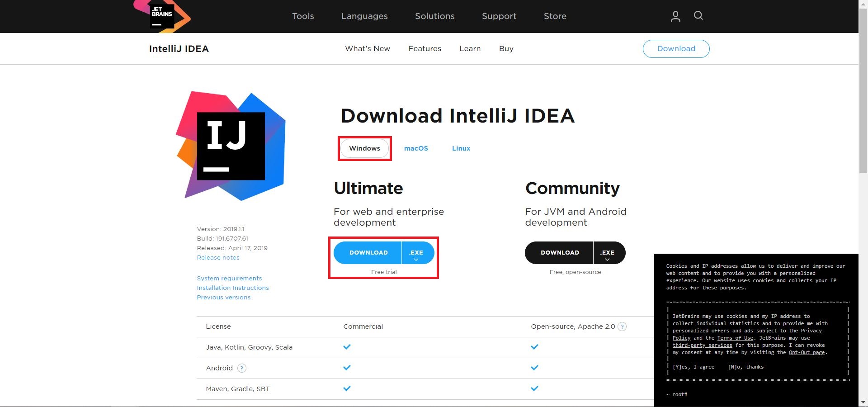Open Previous versions link
Screen dimensions: 868x407
[x=223, y=298]
